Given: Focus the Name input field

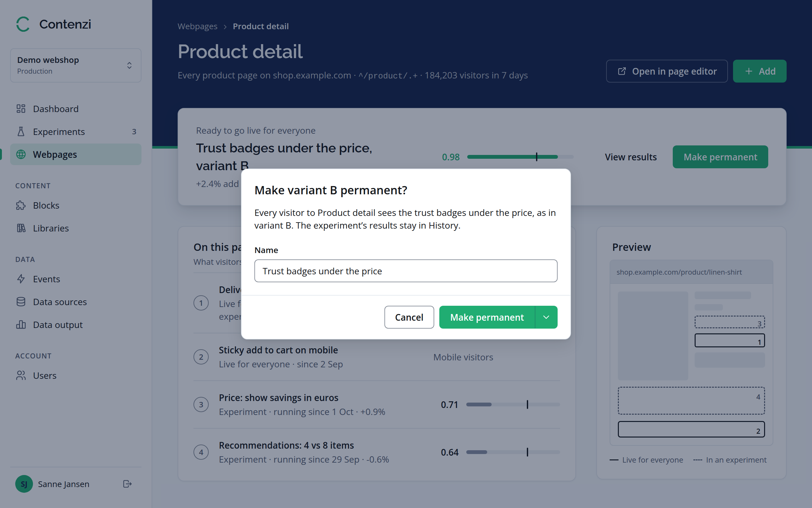Looking at the screenshot, I should pyautogui.click(x=406, y=271).
